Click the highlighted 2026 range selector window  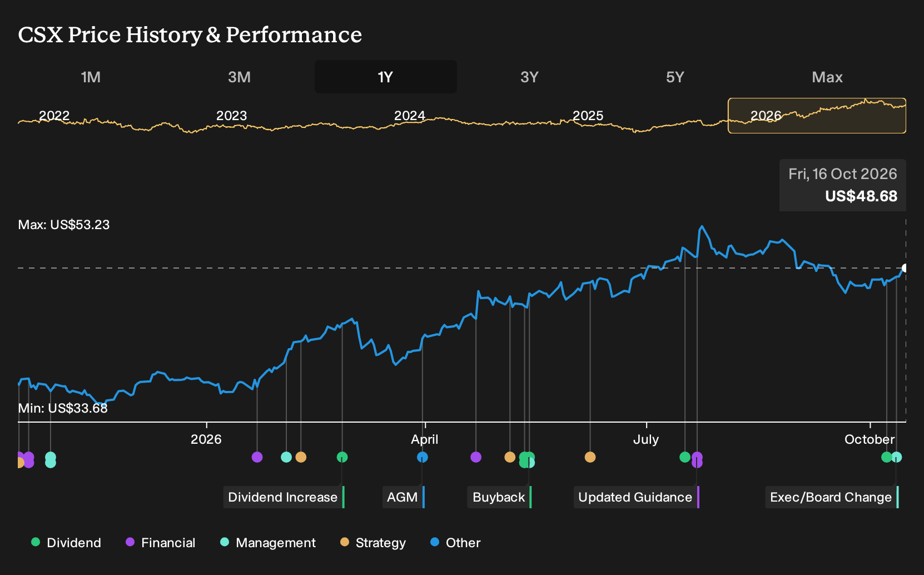[817, 116]
